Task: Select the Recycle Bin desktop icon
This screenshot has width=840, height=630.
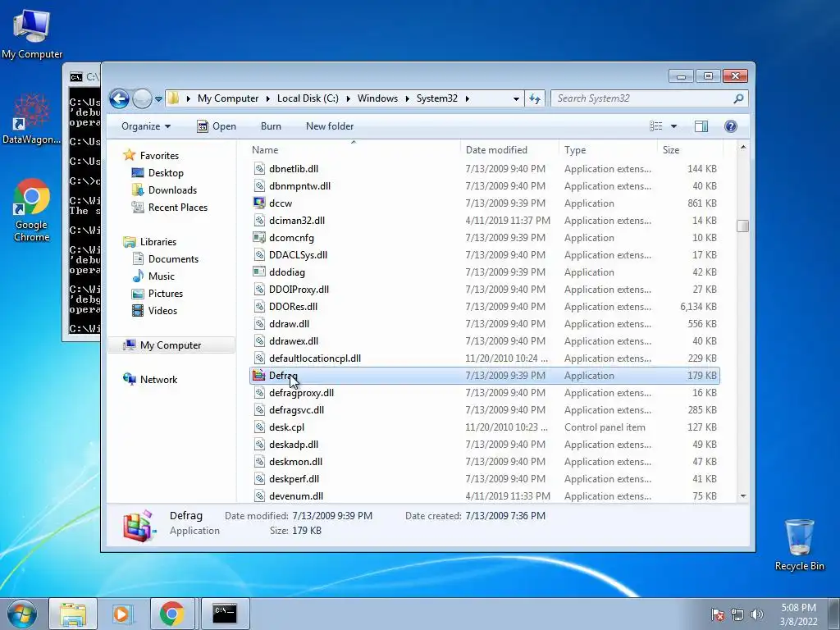Action: click(799, 544)
